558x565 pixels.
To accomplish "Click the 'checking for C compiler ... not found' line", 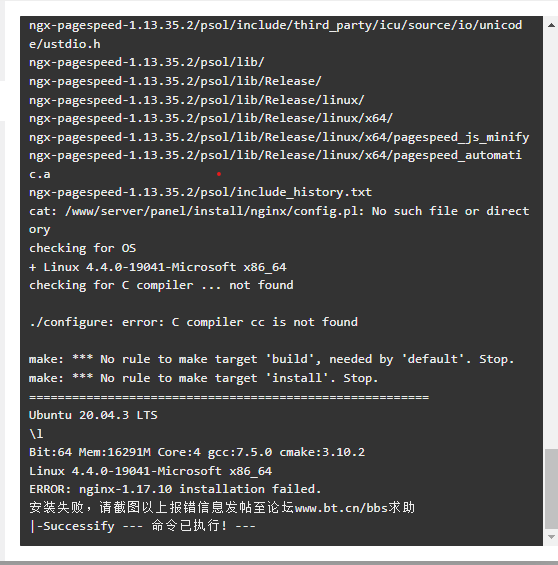I will pos(161,285).
